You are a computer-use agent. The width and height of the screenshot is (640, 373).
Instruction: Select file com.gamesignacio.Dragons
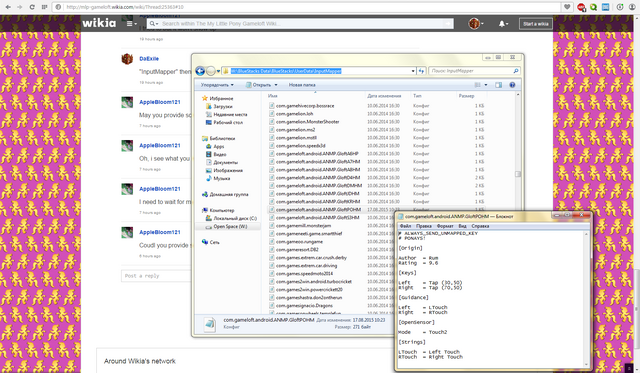click(304, 306)
